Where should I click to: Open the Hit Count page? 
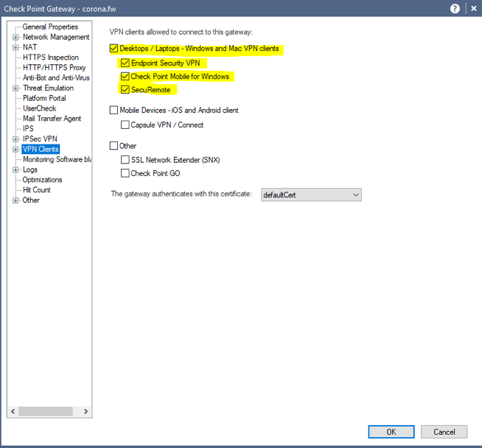37,189
